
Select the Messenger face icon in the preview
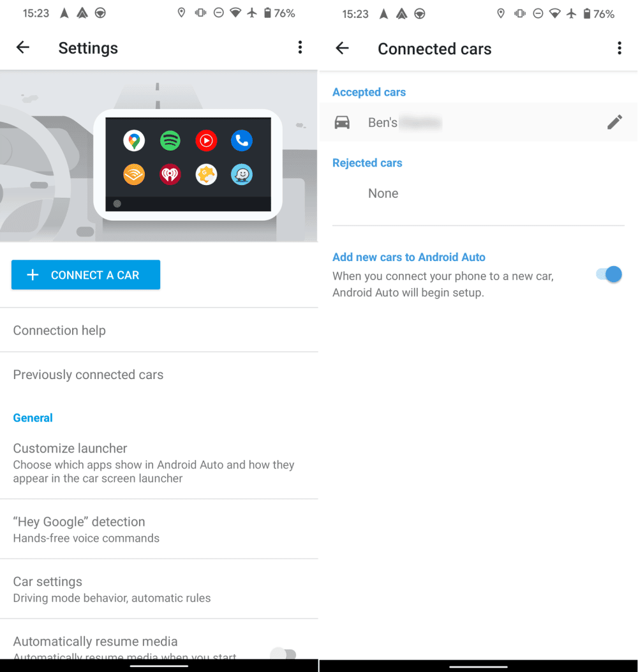point(241,175)
